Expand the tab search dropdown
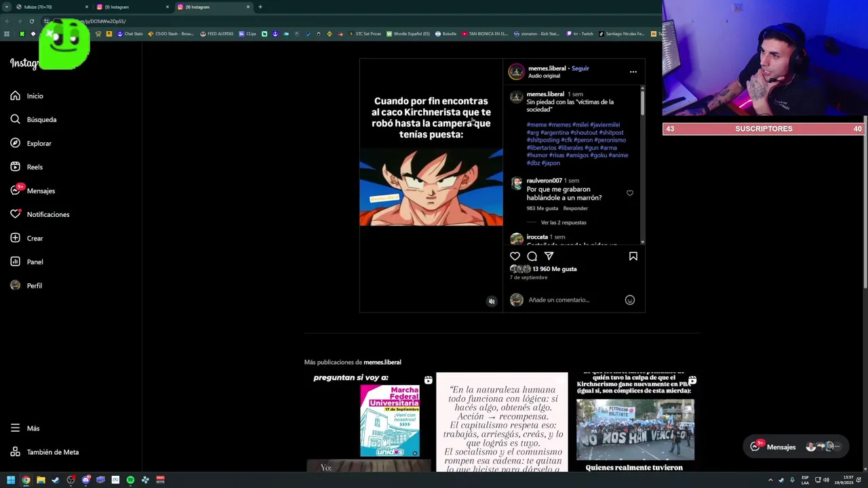This screenshot has height=488, width=868. (x=6, y=7)
